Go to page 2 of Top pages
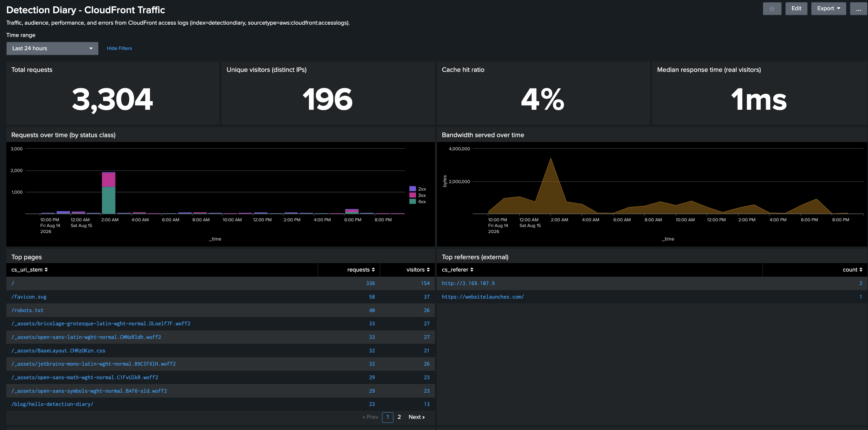Screen dimensions: 868x430 pyautogui.click(x=399, y=417)
